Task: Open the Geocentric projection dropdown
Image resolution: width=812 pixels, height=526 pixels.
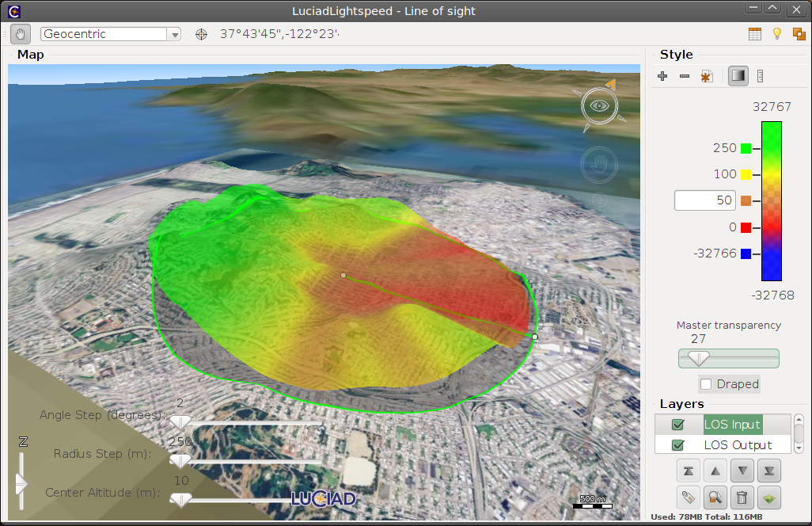Action: (x=110, y=34)
